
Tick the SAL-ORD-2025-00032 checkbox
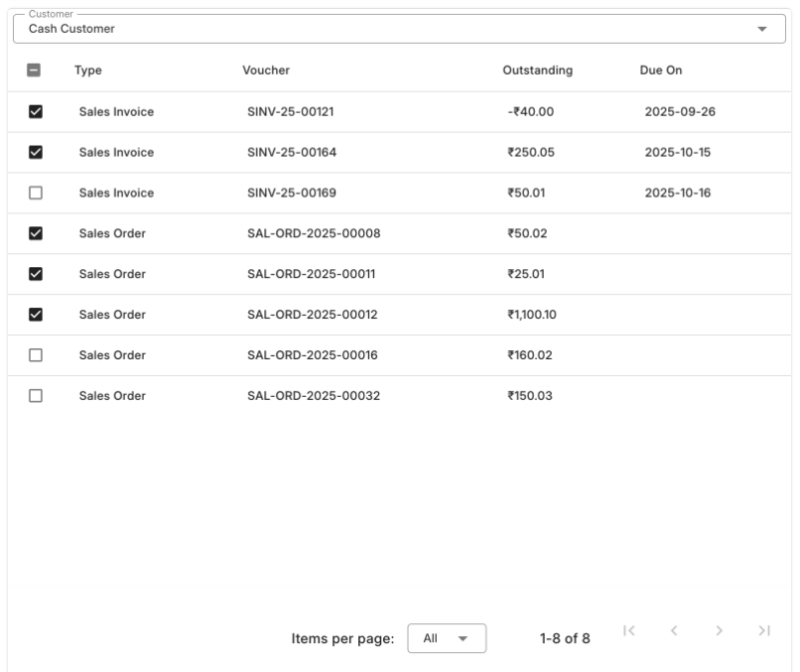click(x=36, y=396)
